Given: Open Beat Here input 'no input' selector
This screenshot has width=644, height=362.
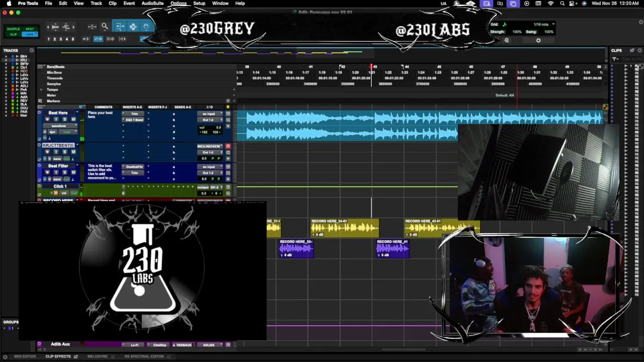Looking at the screenshot, I should click(209, 114).
